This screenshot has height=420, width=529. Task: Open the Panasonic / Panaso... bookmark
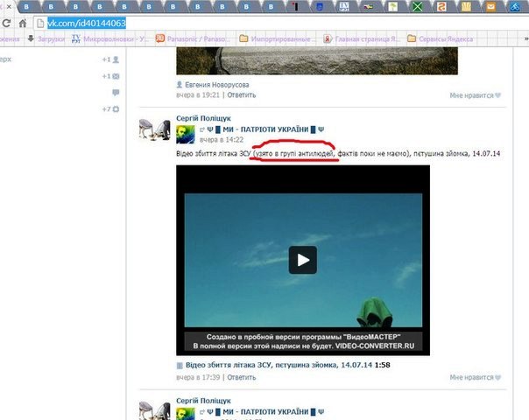tap(198, 39)
